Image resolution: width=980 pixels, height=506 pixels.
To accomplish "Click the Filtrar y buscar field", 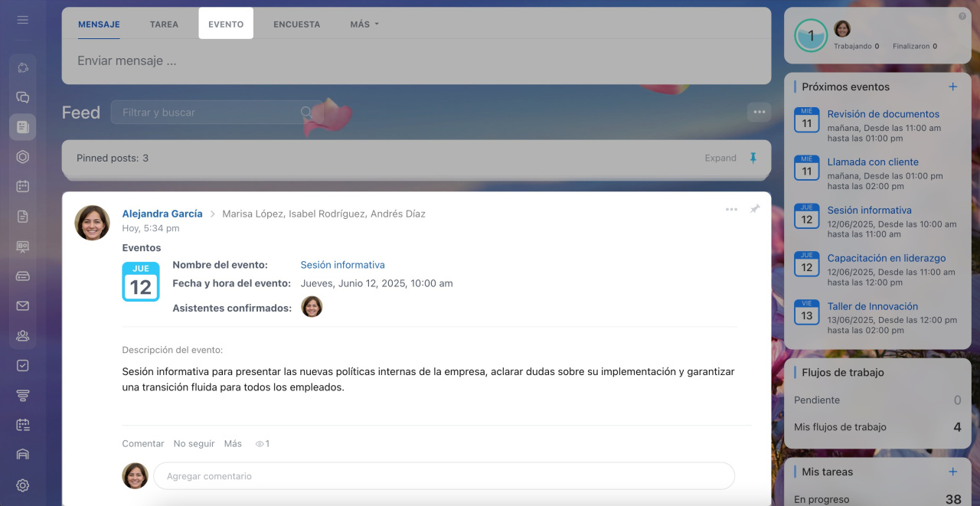I will coord(217,113).
